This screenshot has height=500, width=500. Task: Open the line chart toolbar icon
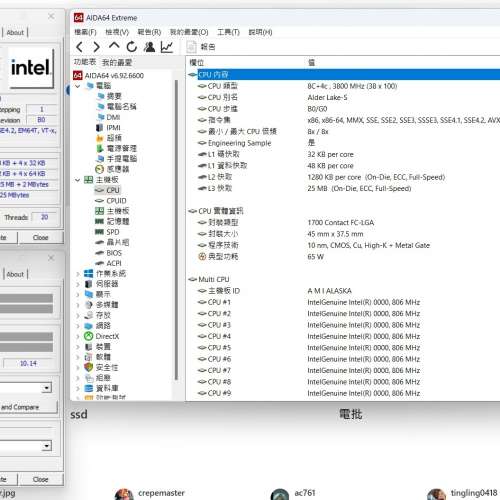pyautogui.click(x=167, y=47)
